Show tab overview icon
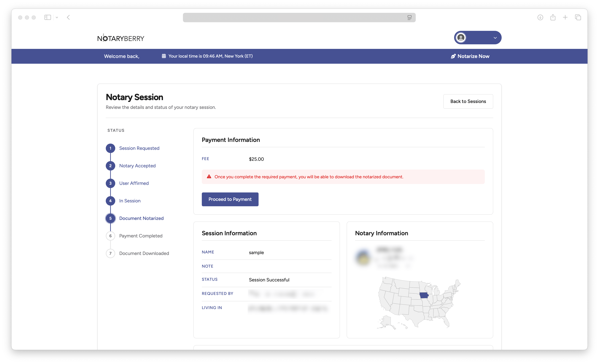This screenshot has height=364, width=599. (x=578, y=17)
